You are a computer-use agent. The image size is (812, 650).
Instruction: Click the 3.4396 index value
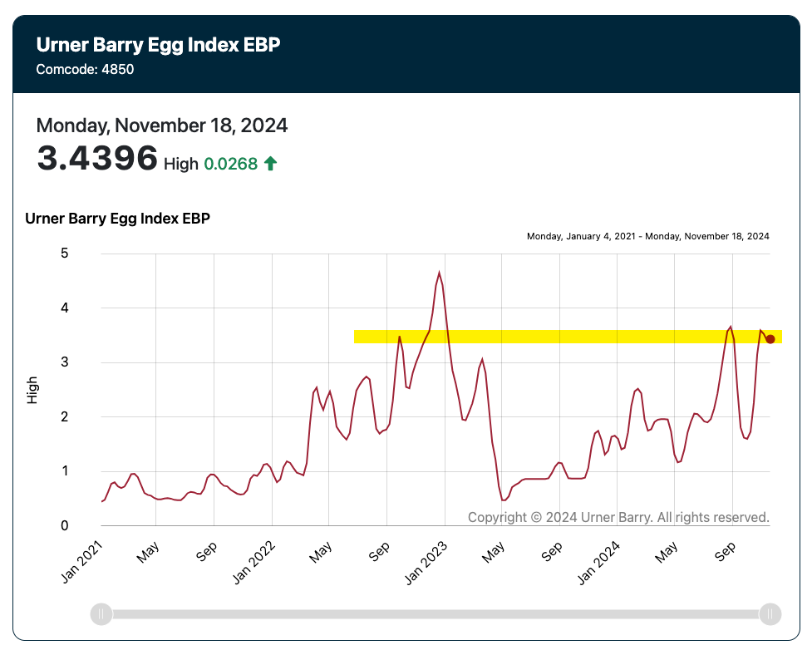[97, 158]
